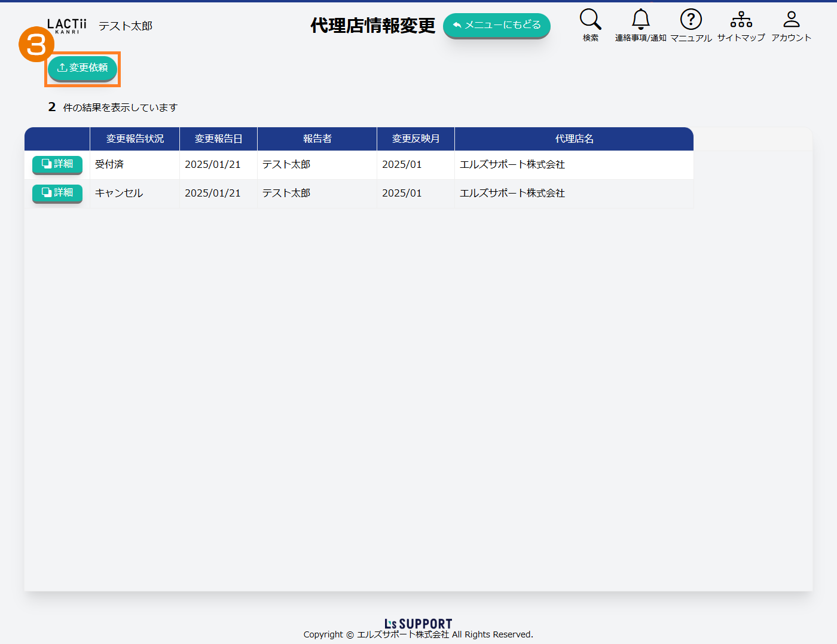Click the user name テスト太郎 in header
The height and width of the screenshot is (644, 837).
click(126, 26)
